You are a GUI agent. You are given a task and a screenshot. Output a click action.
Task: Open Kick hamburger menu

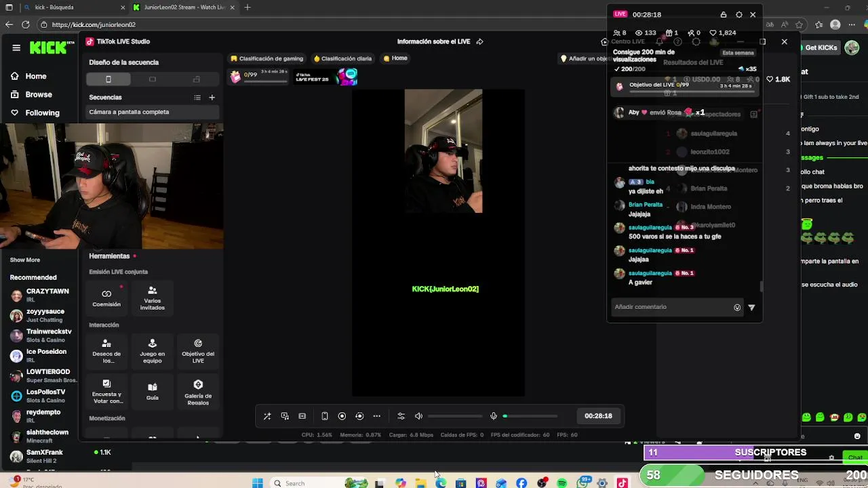(x=16, y=47)
